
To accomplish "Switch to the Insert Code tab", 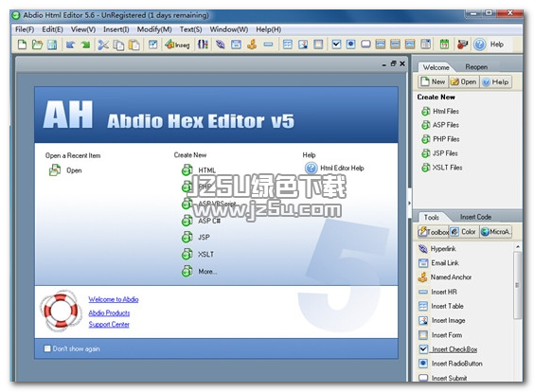I will click(475, 217).
